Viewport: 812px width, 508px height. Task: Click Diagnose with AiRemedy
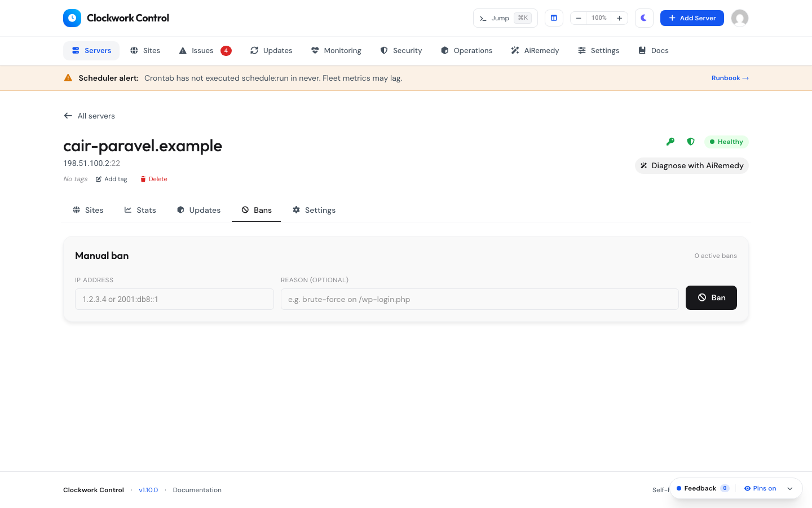tap(692, 165)
